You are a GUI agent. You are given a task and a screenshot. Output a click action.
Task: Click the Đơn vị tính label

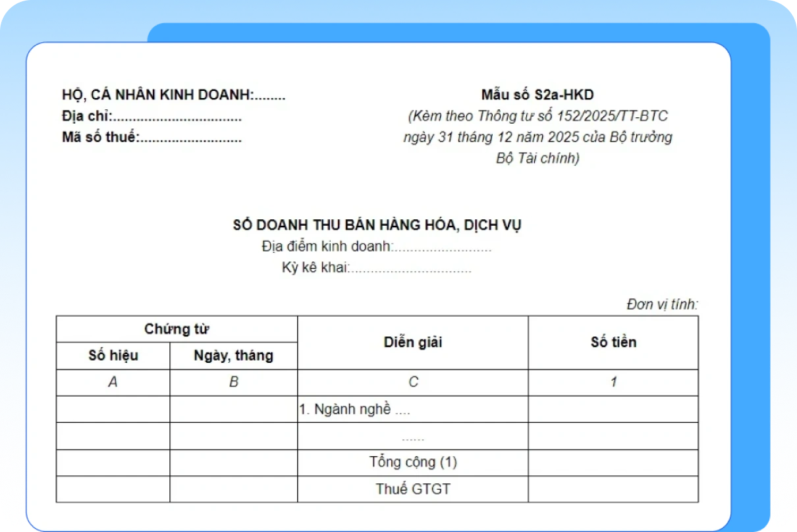(x=663, y=304)
